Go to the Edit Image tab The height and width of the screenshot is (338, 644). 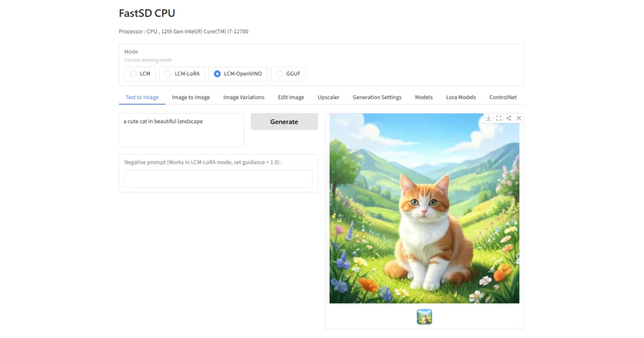[291, 97]
